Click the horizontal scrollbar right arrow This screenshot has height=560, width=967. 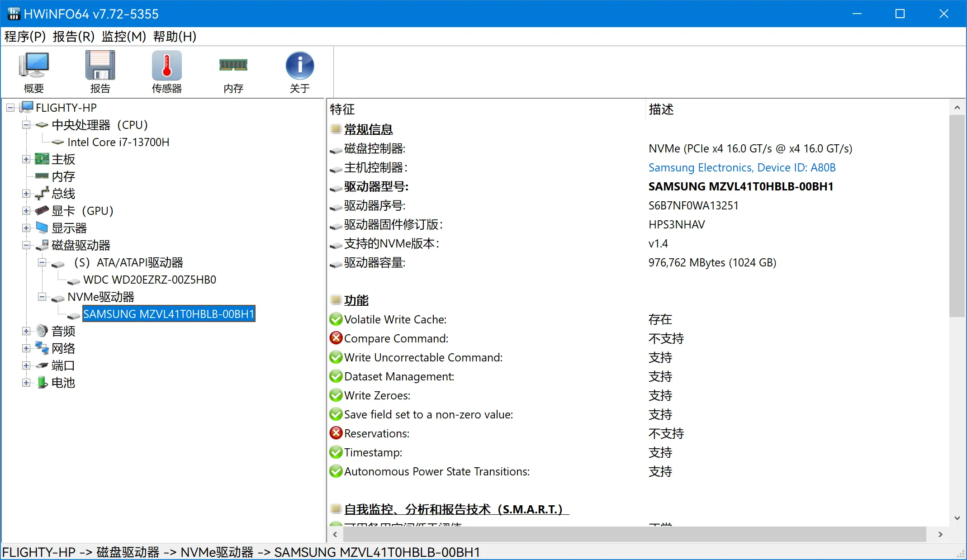(941, 534)
